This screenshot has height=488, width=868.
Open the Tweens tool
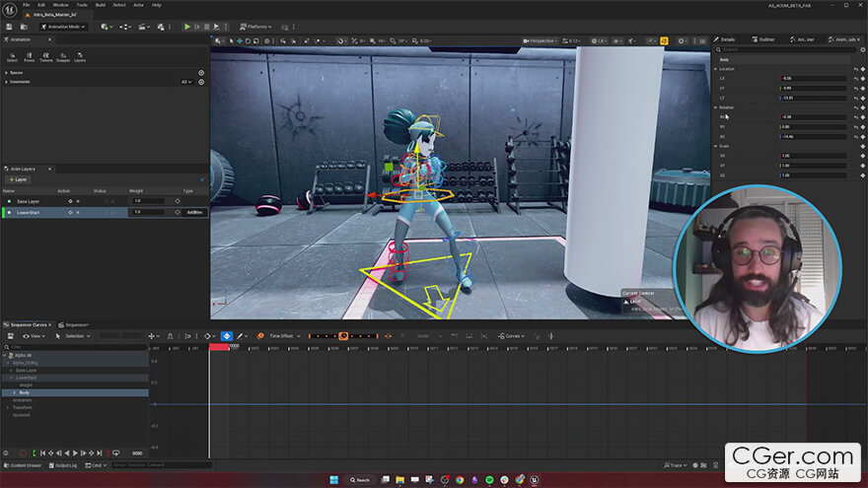click(46, 57)
